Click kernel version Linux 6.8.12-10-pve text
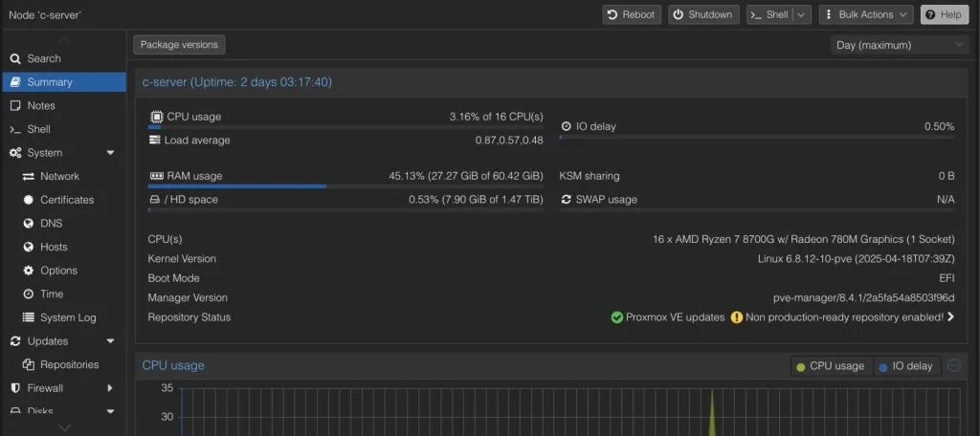Image resolution: width=980 pixels, height=436 pixels. pyautogui.click(x=857, y=258)
